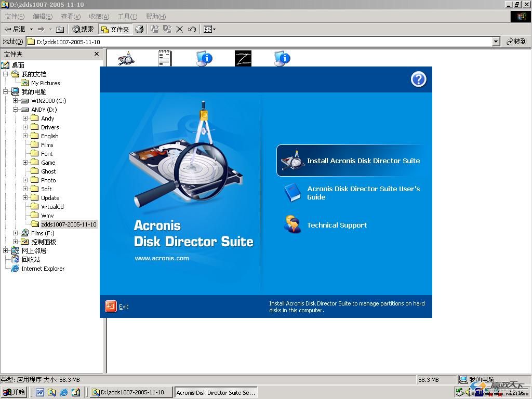Open the 帮助(H) menu
The width and height of the screenshot is (532, 399).
155,17
